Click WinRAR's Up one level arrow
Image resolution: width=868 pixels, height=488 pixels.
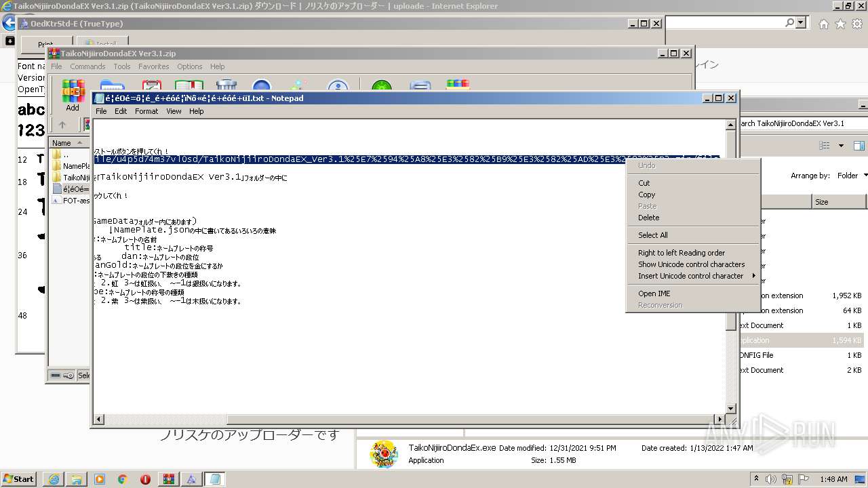[x=62, y=125]
